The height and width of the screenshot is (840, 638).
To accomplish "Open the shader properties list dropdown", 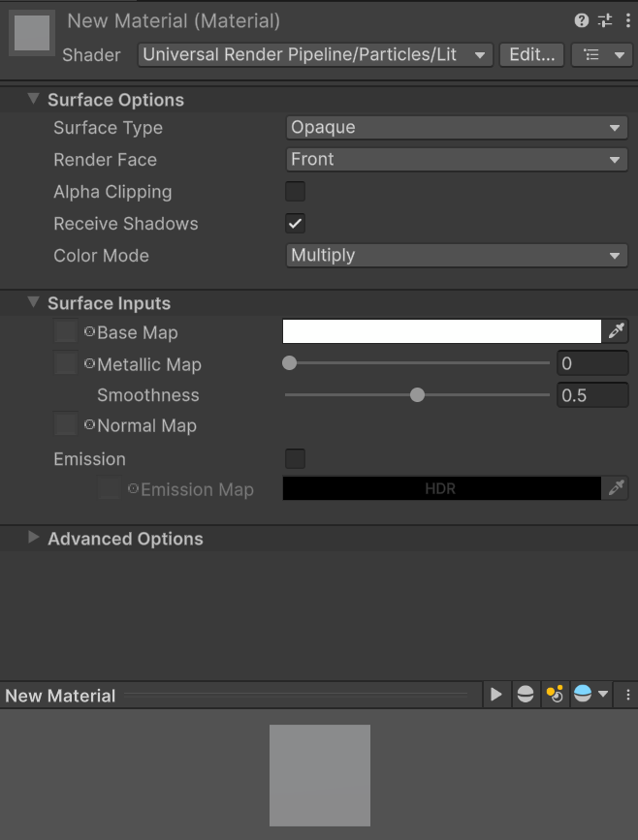I will [x=604, y=54].
